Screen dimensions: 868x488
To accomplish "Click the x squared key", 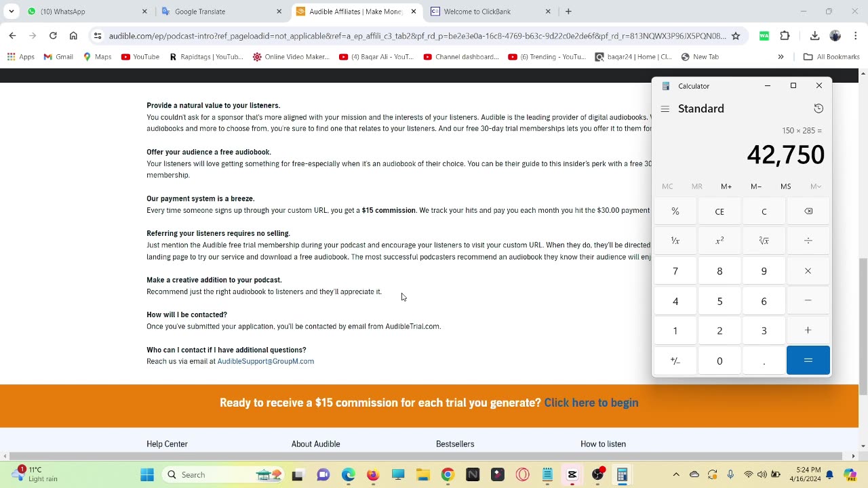I will coord(719,241).
